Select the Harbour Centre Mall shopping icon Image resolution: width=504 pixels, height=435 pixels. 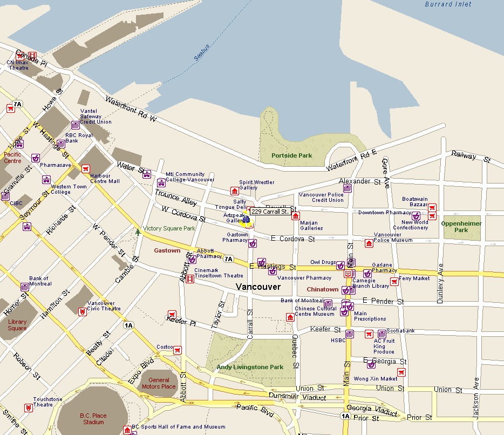85,169
